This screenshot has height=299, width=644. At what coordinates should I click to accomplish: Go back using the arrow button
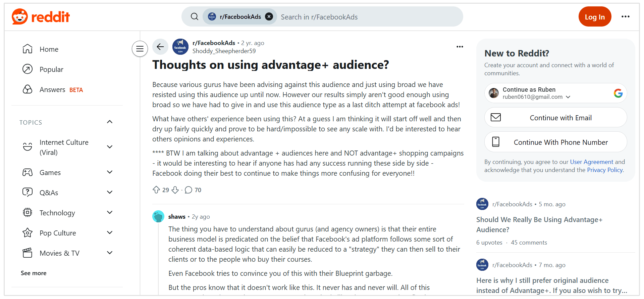coord(160,47)
